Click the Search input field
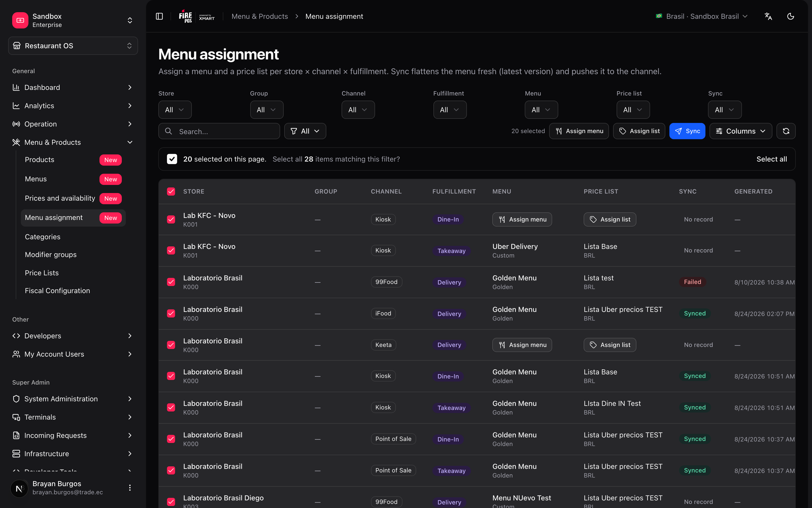 coord(219,131)
